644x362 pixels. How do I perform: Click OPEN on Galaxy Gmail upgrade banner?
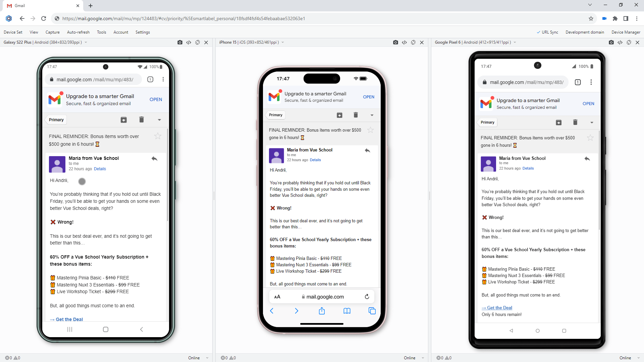[x=156, y=99]
